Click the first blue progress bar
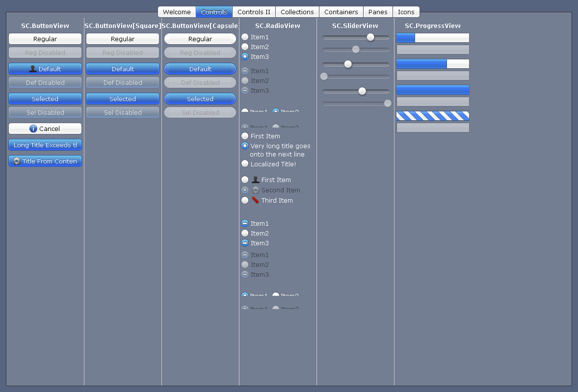 click(x=432, y=37)
